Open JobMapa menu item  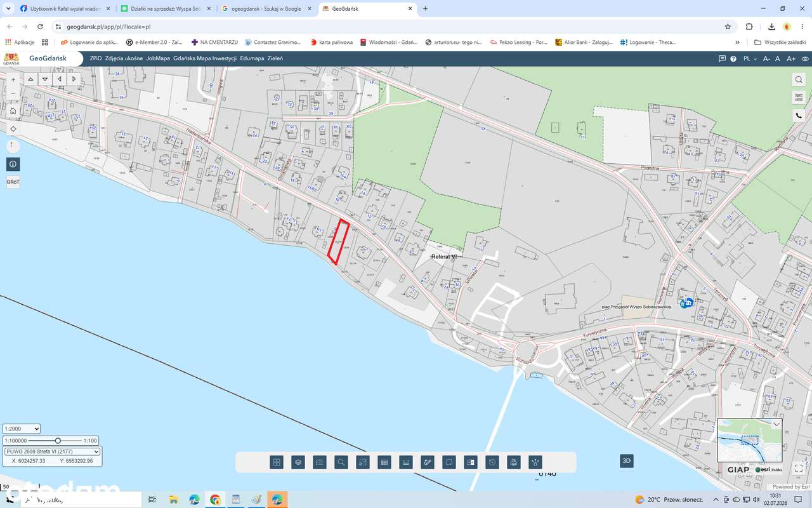coord(158,58)
